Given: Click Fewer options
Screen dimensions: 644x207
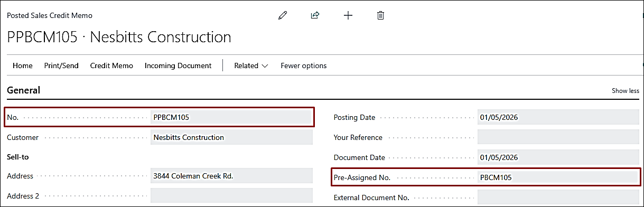Looking at the screenshot, I should coord(304,65).
